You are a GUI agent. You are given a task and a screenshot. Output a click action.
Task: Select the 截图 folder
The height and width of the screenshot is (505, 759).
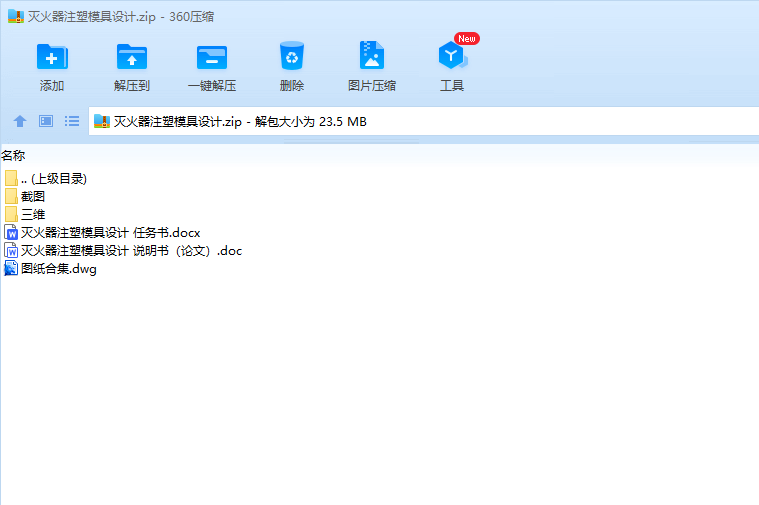(25, 197)
